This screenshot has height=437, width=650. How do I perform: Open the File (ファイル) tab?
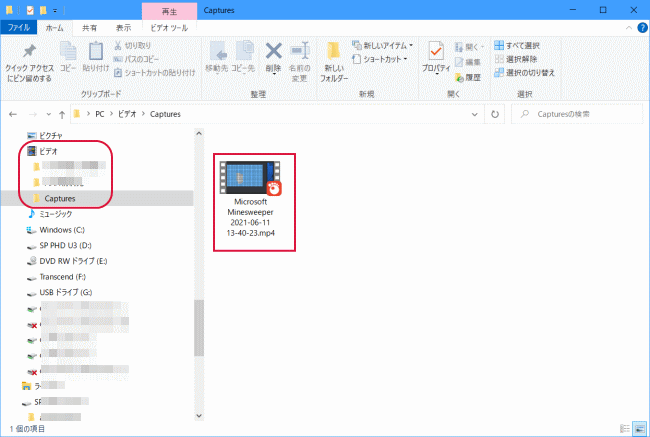[x=19, y=27]
